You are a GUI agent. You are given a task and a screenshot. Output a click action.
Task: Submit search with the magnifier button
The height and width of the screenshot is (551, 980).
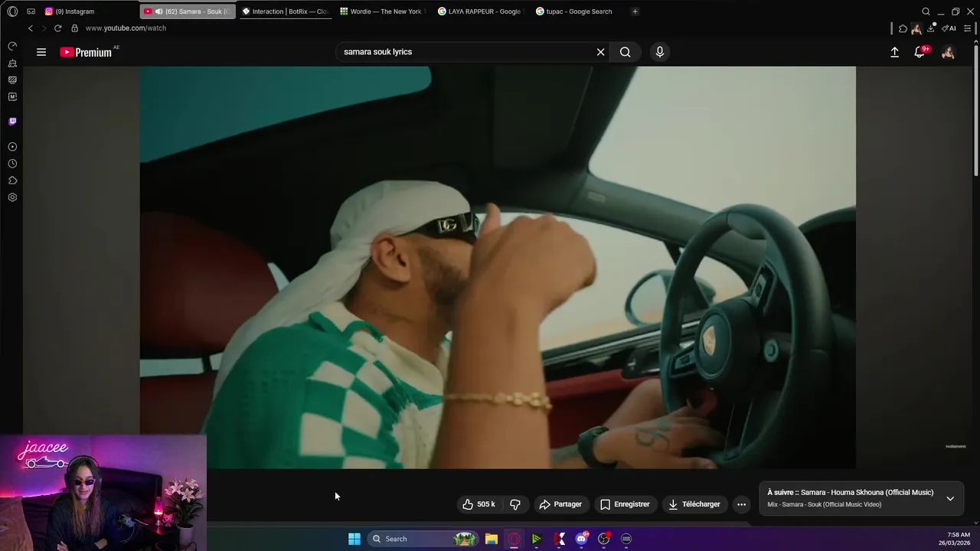click(626, 52)
